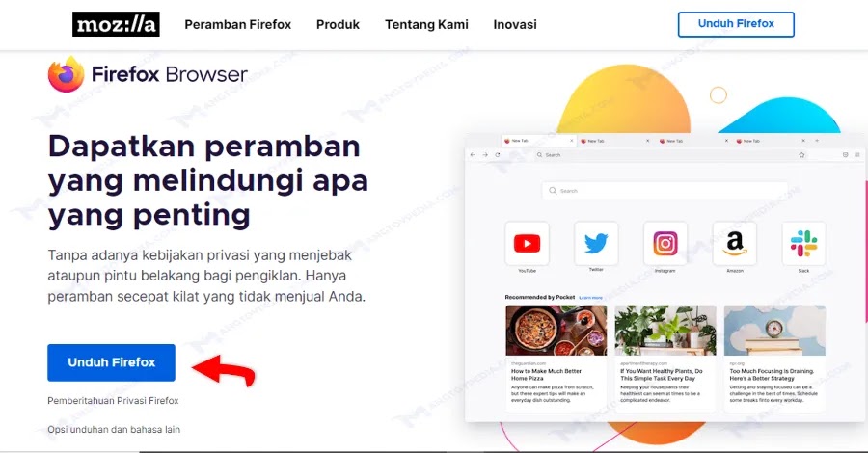Screen dimensions: 868x453
Task: Click the blue Unduh Firefox download button
Action: tap(111, 362)
